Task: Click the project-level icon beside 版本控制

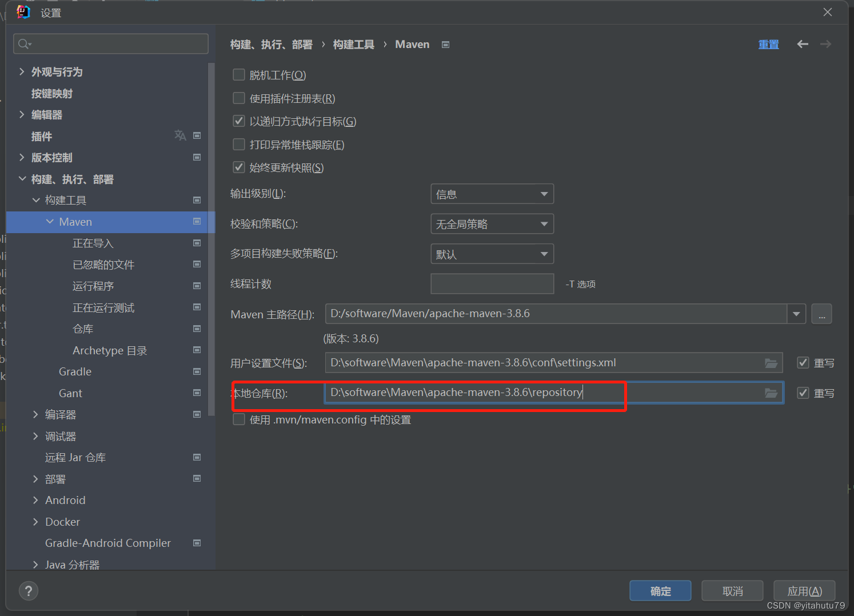Action: tap(197, 157)
